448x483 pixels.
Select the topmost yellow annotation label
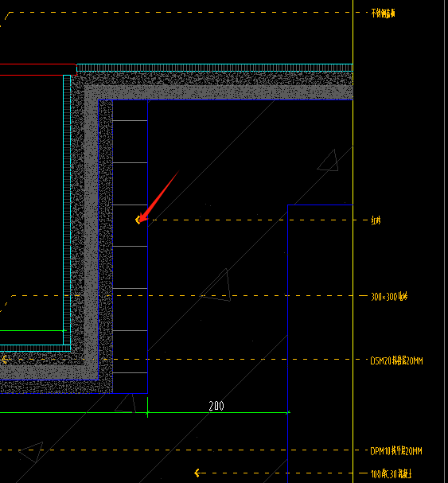point(383,14)
